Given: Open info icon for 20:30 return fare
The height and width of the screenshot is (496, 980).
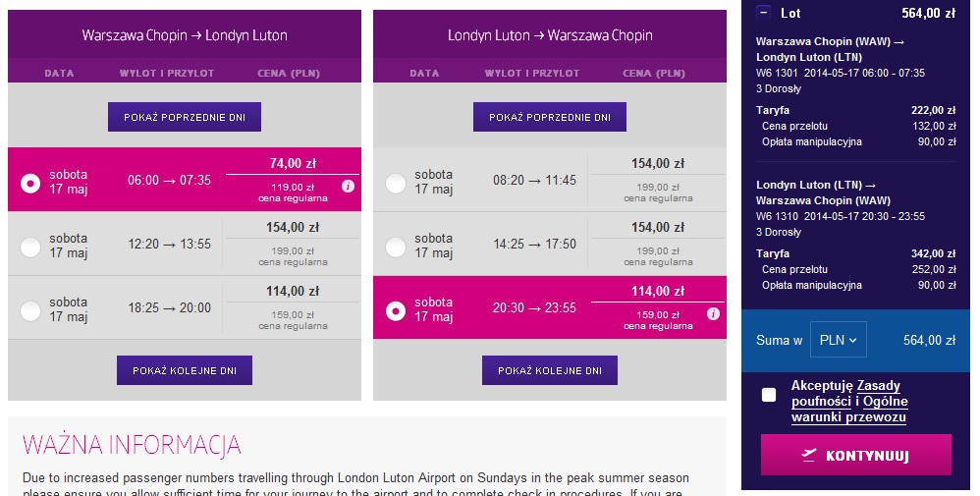Looking at the screenshot, I should [x=713, y=314].
